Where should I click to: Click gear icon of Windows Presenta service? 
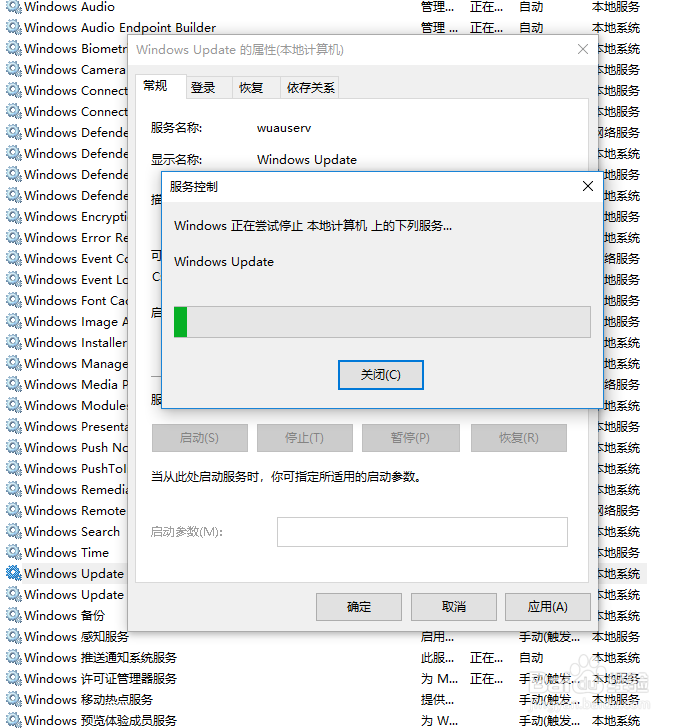(x=13, y=426)
